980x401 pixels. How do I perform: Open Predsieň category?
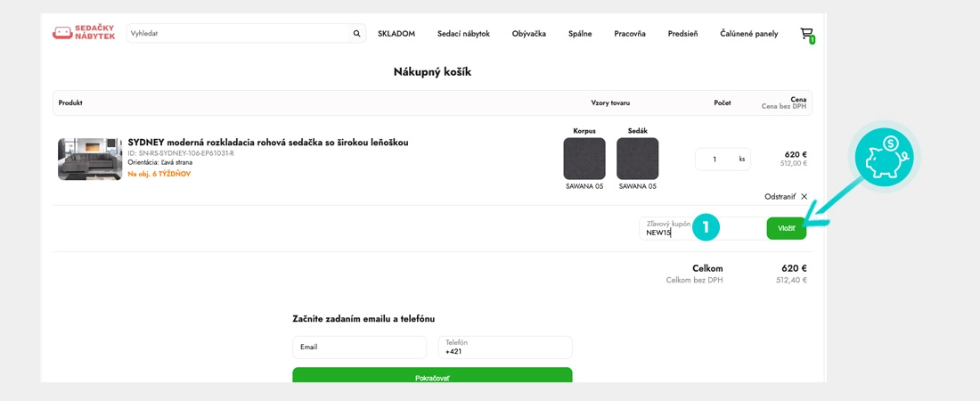tap(682, 34)
